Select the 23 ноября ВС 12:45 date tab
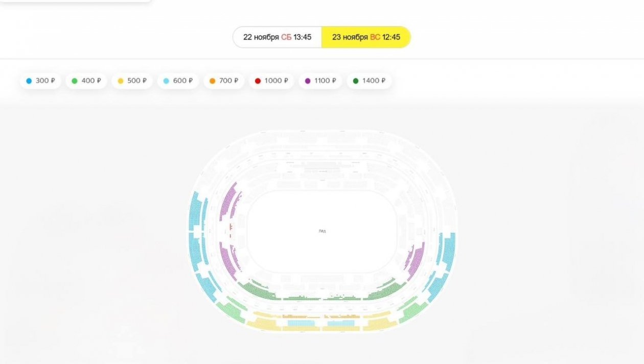Image resolution: width=644 pixels, height=364 pixels. pos(366,37)
